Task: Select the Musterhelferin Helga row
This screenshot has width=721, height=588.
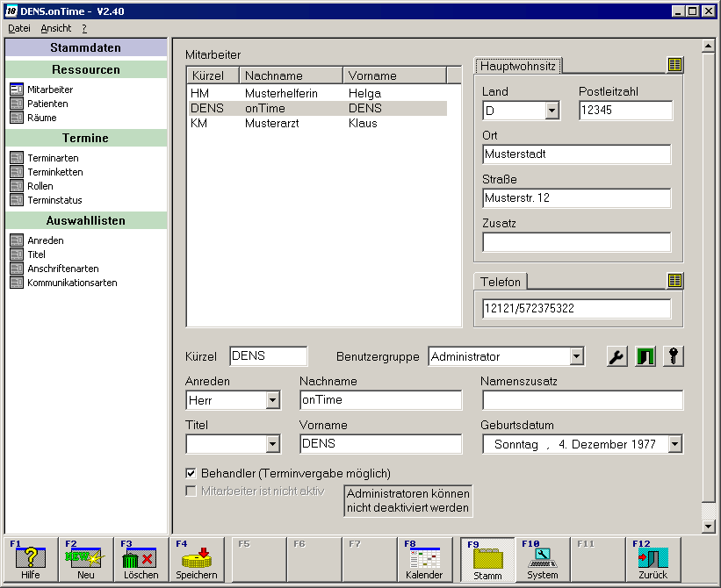Action: (x=317, y=93)
